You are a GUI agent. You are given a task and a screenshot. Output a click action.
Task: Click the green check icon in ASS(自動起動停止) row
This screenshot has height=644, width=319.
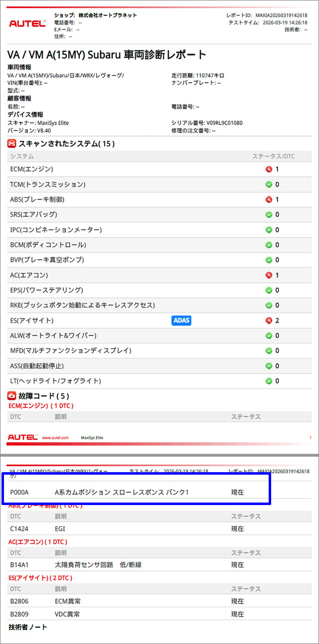pyautogui.click(x=269, y=366)
